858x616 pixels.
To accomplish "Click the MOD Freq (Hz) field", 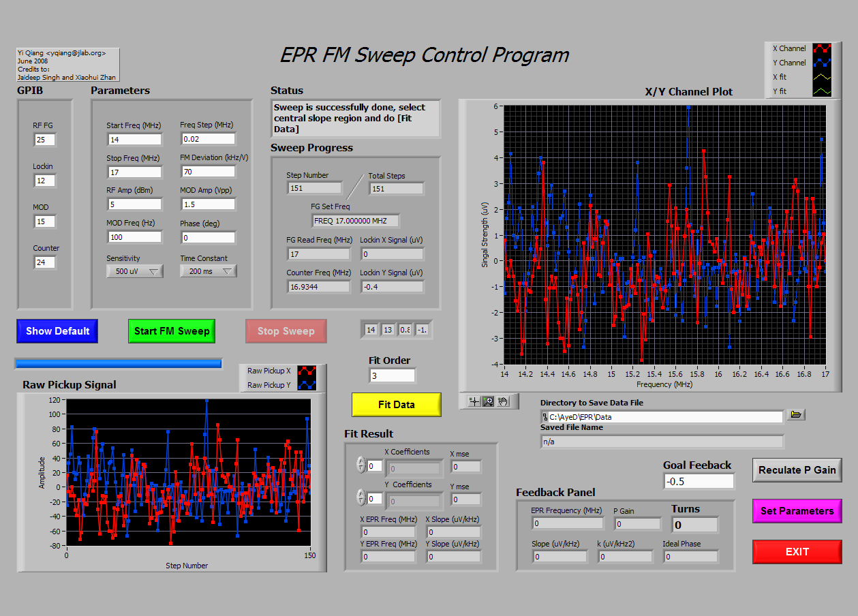I will tap(134, 237).
